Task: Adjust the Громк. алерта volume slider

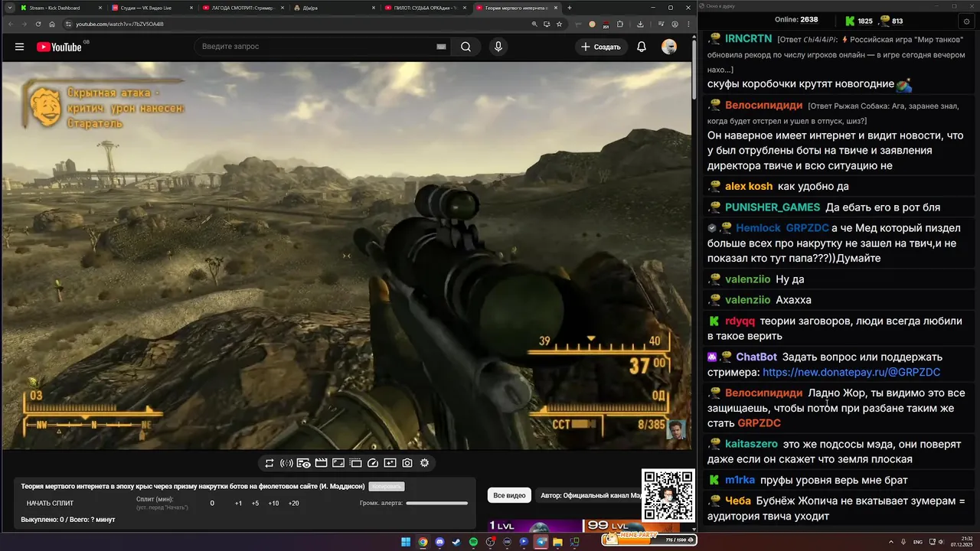Action: [436, 504]
